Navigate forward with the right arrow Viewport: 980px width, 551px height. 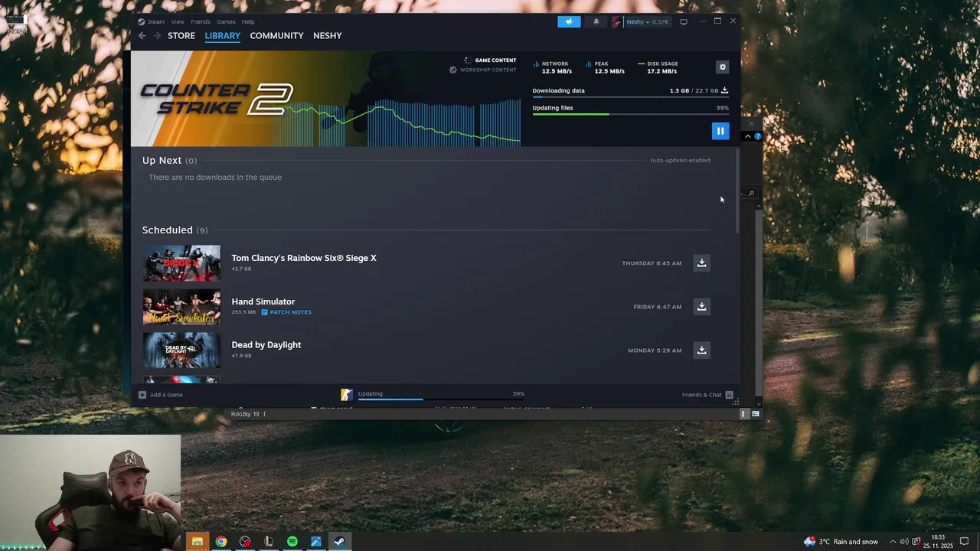click(156, 36)
